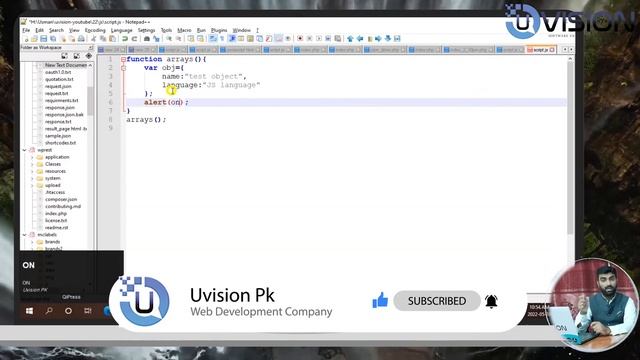Viewport: 640px width, 360px height.
Task: Select index.php in the file tree
Action: [56, 213]
